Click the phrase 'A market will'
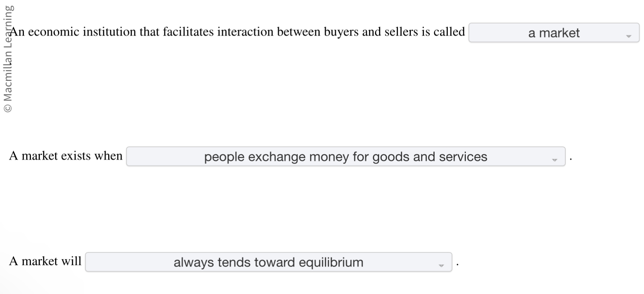 pyautogui.click(x=45, y=261)
